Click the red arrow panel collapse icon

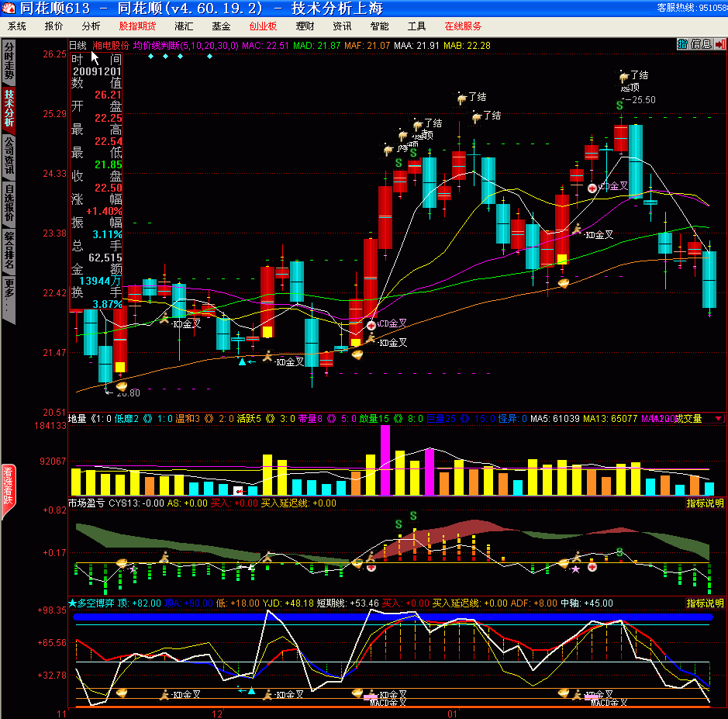(x=719, y=44)
